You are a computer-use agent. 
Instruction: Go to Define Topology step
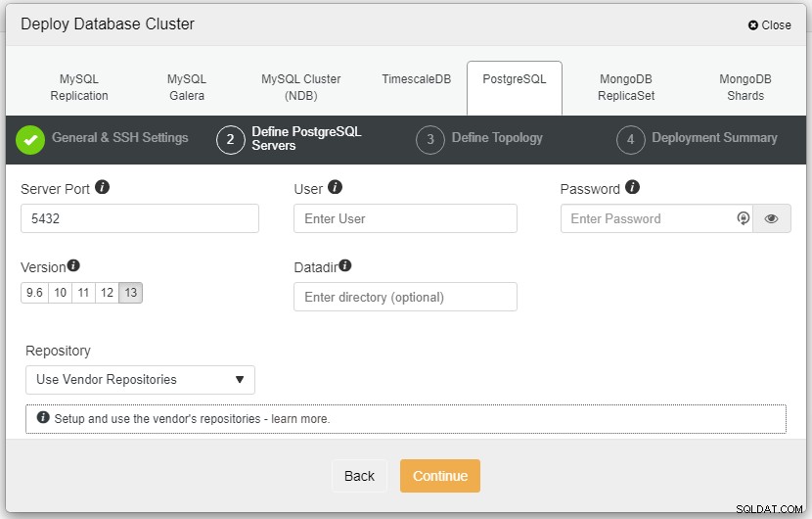tap(497, 137)
